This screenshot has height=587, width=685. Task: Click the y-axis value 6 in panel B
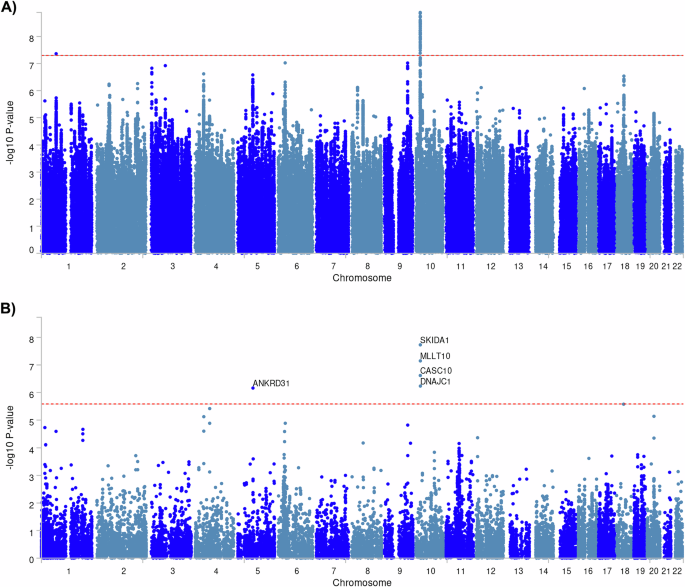[x=31, y=394]
